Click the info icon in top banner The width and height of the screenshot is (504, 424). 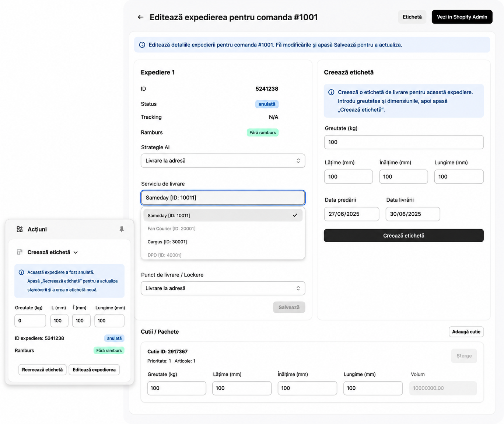pos(142,45)
